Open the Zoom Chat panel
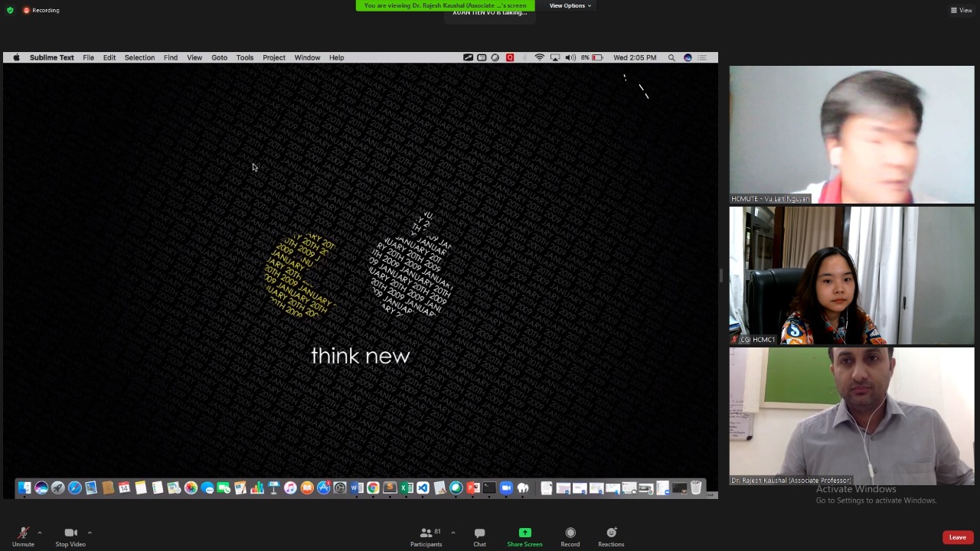Screen dimensions: 980x551 pos(479,536)
